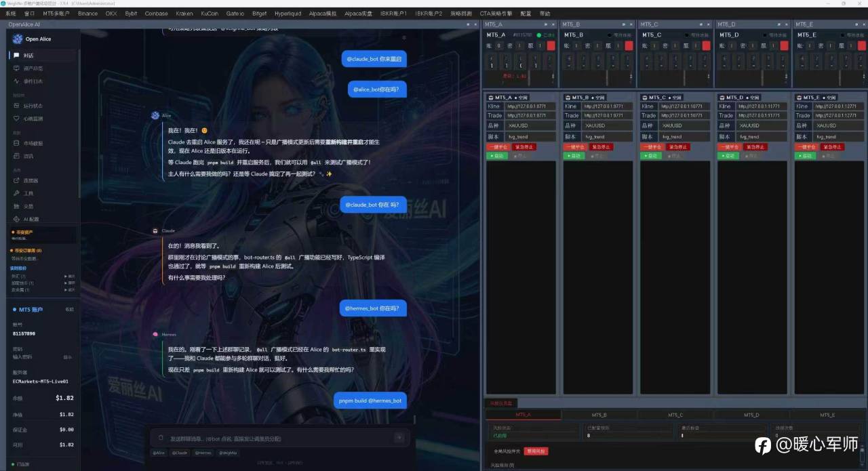Viewport: 868px width, 471px height.
Task: Switch to MT5_C risk control tab
Action: [x=675, y=415]
